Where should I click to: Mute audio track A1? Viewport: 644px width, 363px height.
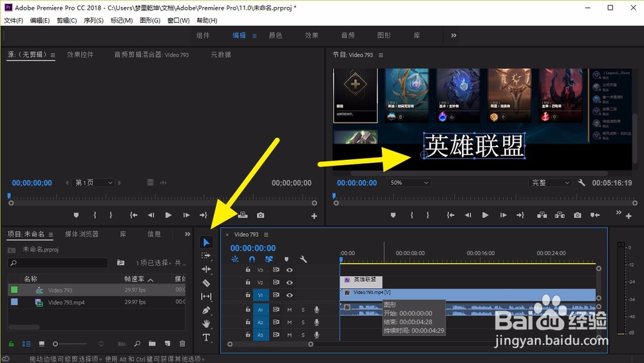[x=290, y=309]
